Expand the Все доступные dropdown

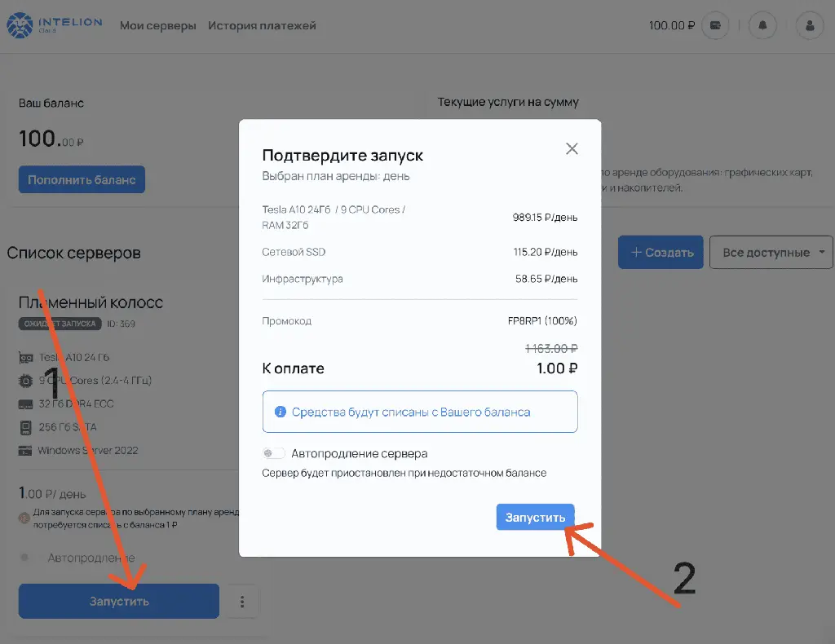click(771, 253)
